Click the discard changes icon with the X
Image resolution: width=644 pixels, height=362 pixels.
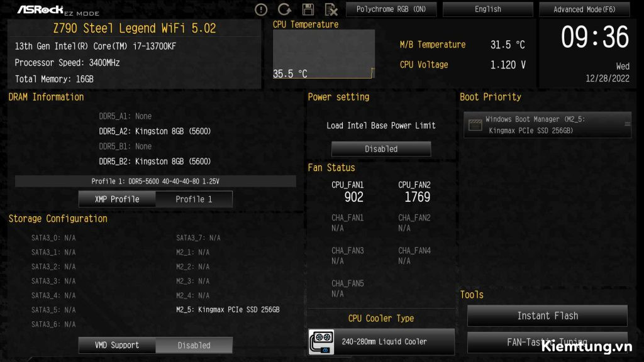pos(331,9)
